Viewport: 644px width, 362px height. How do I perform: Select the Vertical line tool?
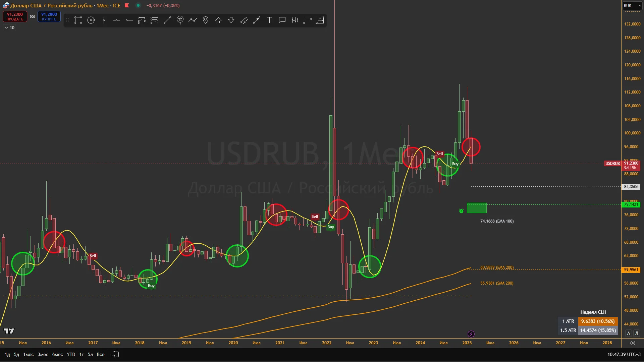click(104, 20)
